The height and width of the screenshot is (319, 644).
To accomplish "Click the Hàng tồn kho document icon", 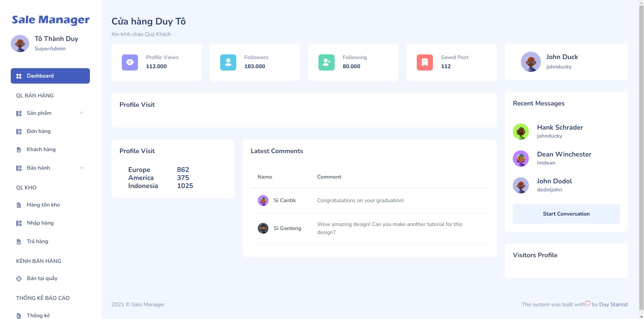I will click(x=19, y=205).
